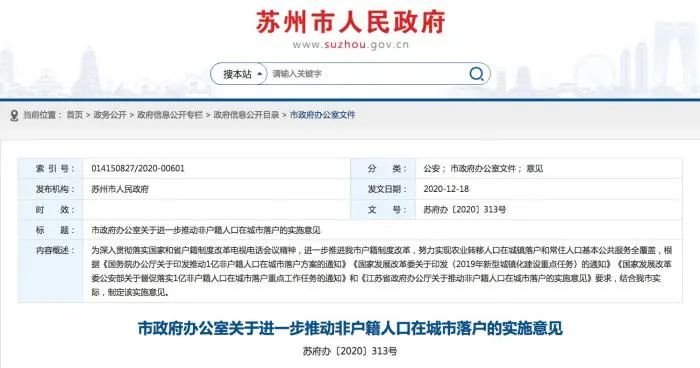Open the 政务公开 breadcrumb link
This screenshot has height=368, width=700.
(110, 115)
